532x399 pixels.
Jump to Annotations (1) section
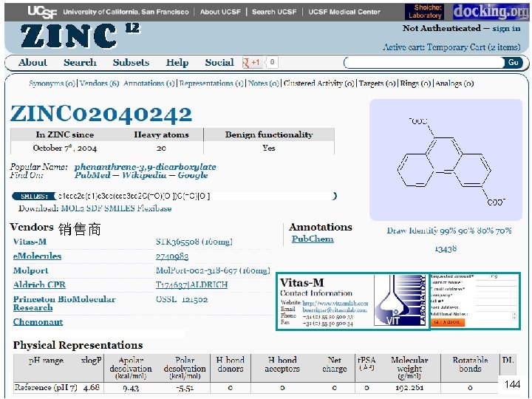149,83
